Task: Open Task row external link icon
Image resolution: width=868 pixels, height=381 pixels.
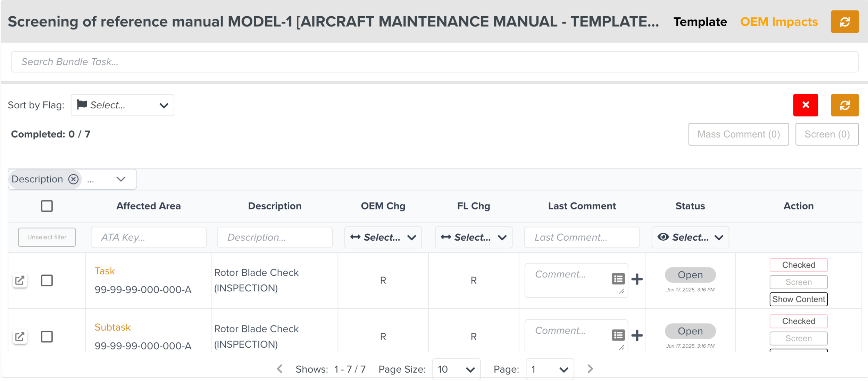Action: click(x=20, y=280)
